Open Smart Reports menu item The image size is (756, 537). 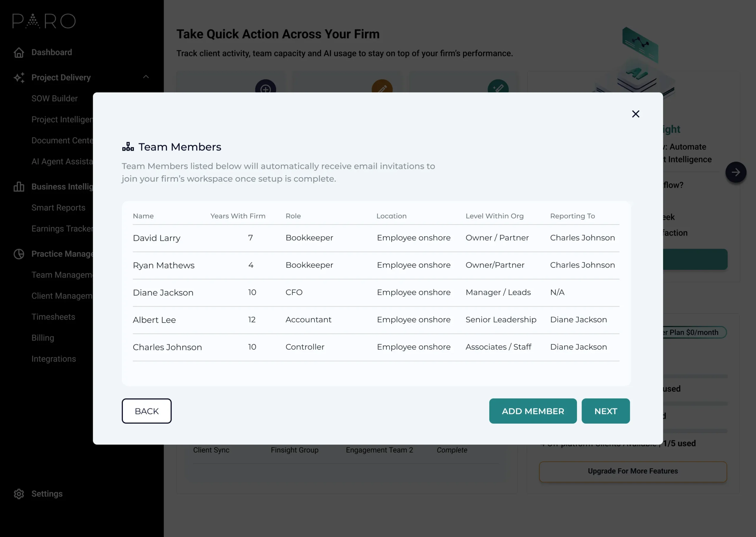pyautogui.click(x=58, y=208)
